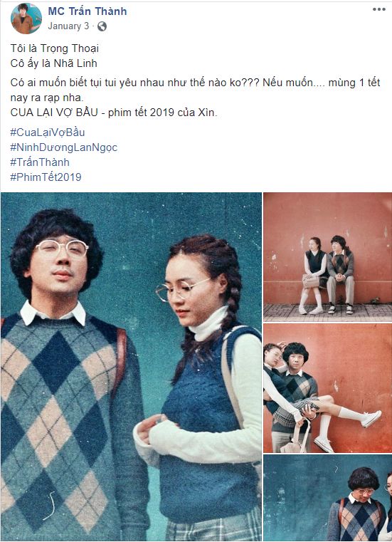The image size is (392, 542).
Task: Click the man's white round glasses in large photo
Action: click(x=62, y=247)
